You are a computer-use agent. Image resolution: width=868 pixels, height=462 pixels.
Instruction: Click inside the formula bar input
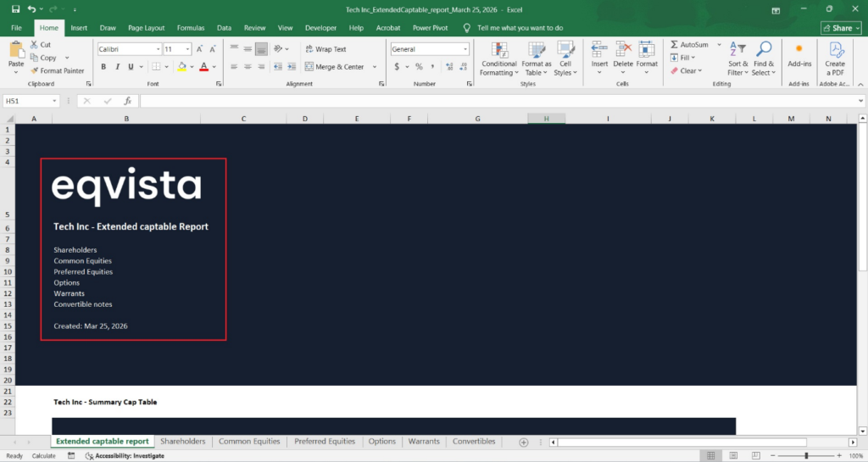pos(492,101)
